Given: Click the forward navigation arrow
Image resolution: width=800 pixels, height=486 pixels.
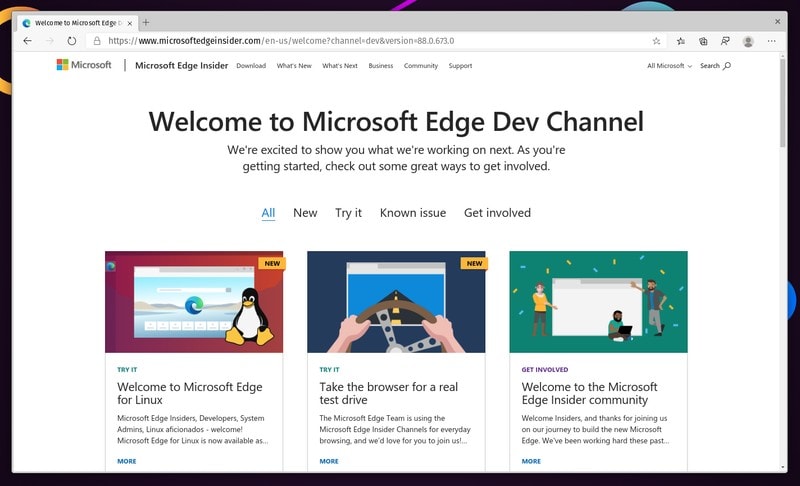Looking at the screenshot, I should (x=49, y=41).
